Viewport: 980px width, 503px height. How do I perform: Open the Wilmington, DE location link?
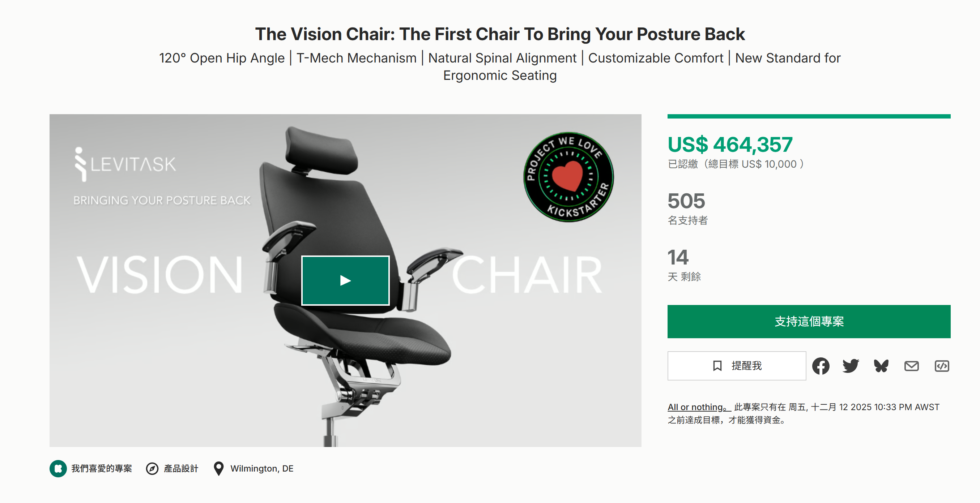[262, 468]
